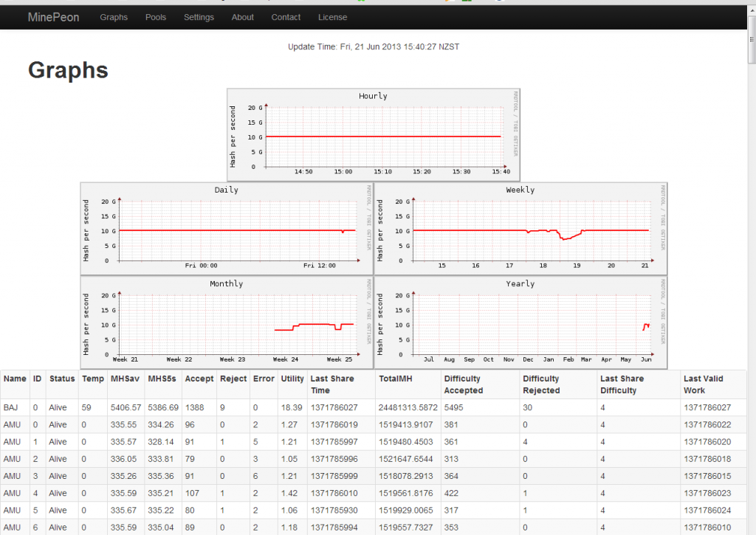This screenshot has width=756, height=535.
Task: Click the Difficulty Accepted value 422
Action: (451, 494)
